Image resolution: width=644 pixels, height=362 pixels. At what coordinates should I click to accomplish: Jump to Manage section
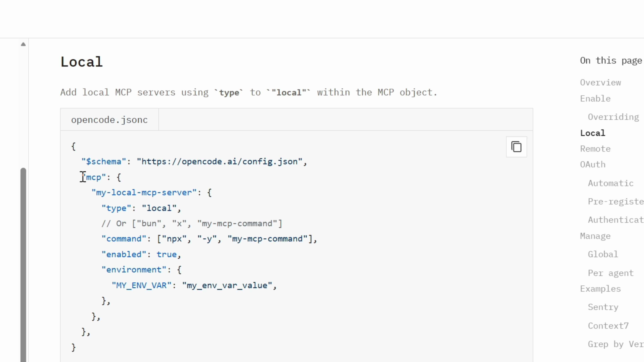(x=595, y=236)
